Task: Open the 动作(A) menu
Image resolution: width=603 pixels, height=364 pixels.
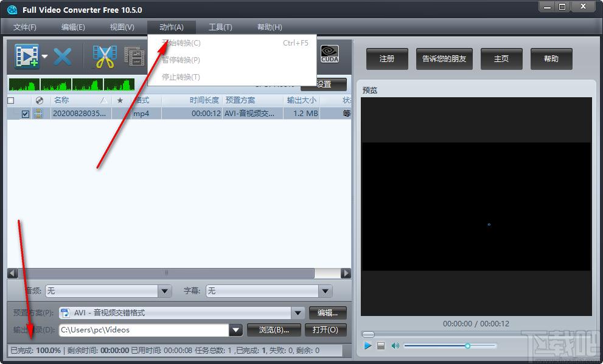Action: 172,27
